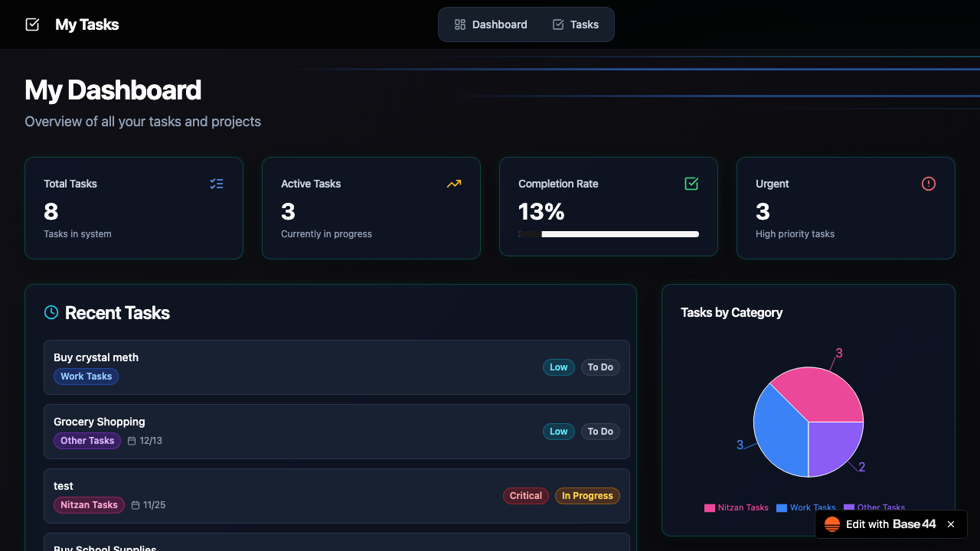
Task: Click the 13% completion value
Action: (x=541, y=211)
